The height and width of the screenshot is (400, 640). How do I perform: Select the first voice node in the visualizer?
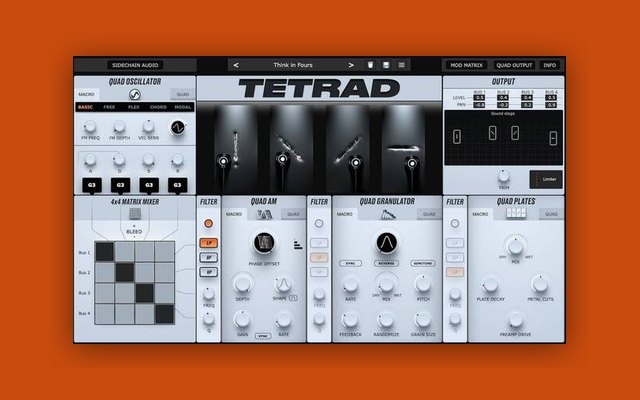pyautogui.click(x=223, y=161)
